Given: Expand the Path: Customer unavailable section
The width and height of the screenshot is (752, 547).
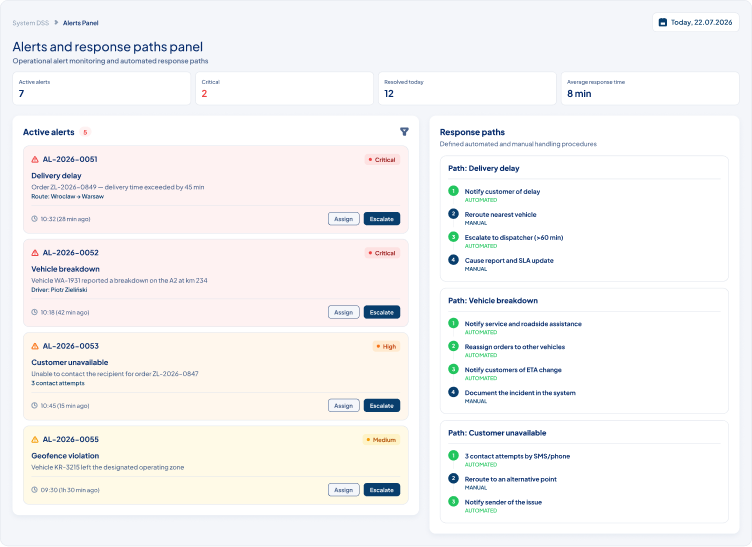Looking at the screenshot, I should (497, 433).
